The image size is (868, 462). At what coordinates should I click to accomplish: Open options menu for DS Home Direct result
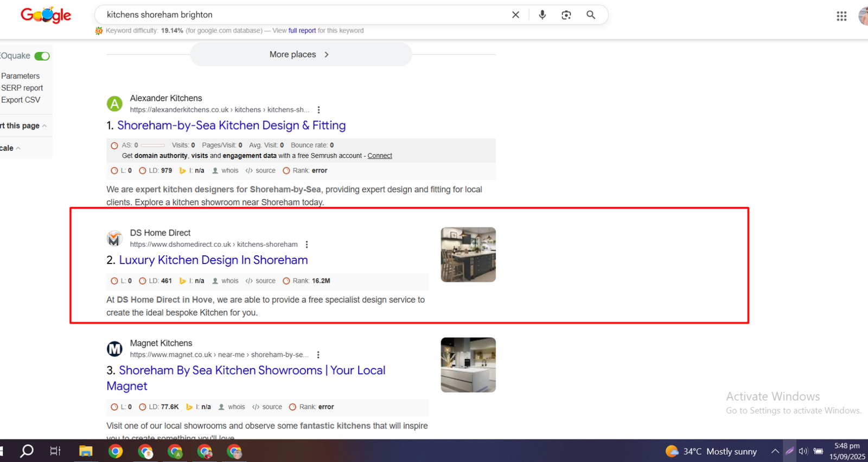click(x=307, y=245)
